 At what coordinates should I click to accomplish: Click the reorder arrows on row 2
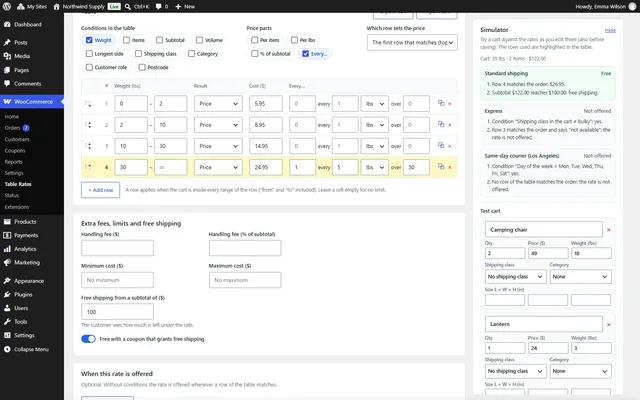88,125
